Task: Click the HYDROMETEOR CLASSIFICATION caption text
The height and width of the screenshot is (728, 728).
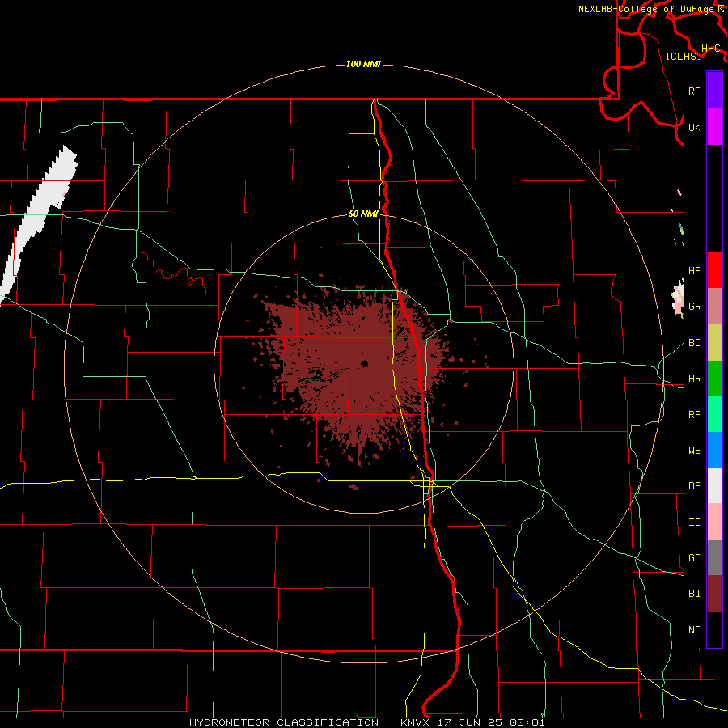Action: [x=284, y=722]
